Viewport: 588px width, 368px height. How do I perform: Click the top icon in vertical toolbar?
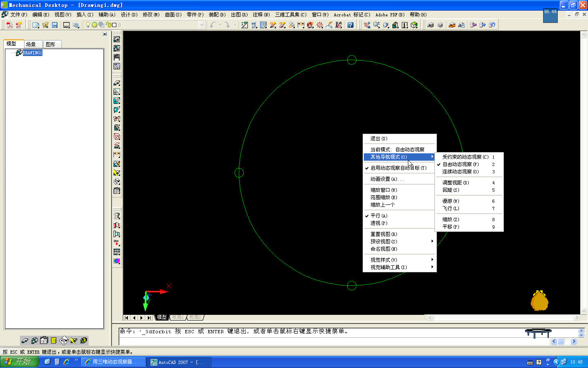click(x=117, y=39)
